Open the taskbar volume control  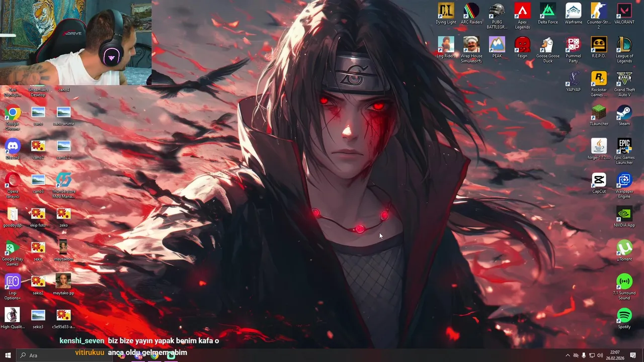600,355
